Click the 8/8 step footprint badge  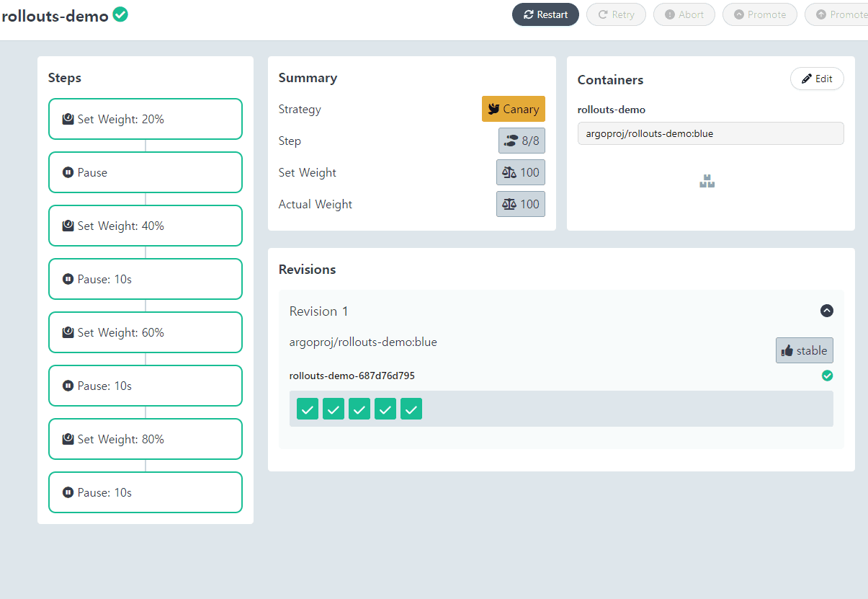coord(522,141)
